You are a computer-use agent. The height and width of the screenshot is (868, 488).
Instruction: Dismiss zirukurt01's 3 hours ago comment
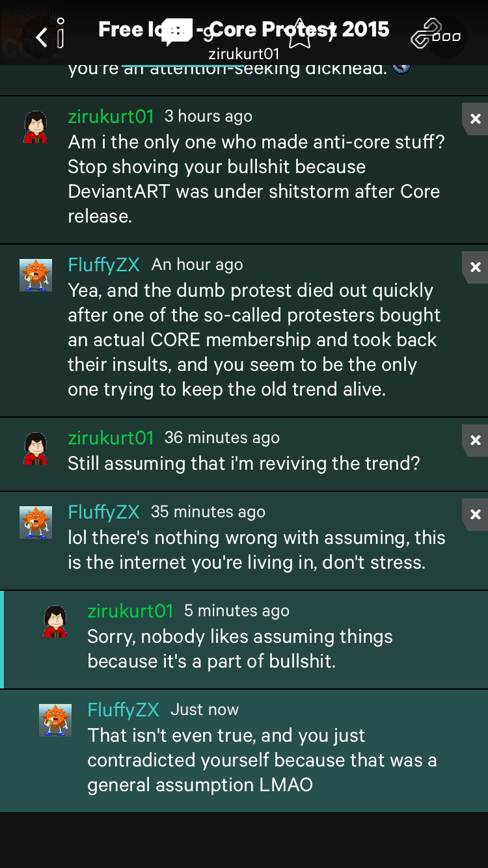click(475, 118)
